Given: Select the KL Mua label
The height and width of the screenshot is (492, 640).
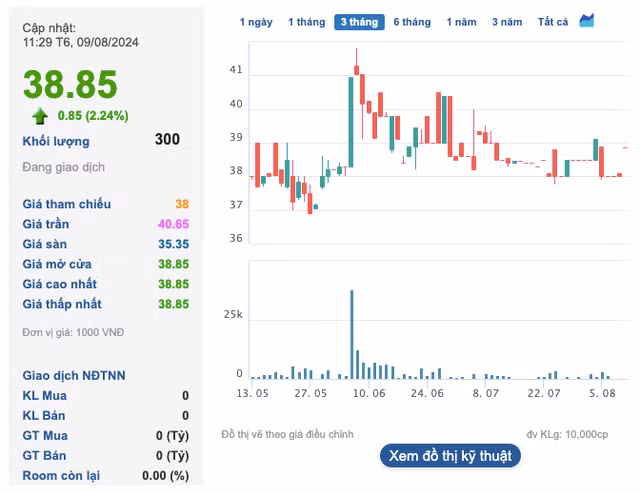Looking at the screenshot, I should tap(44, 396).
